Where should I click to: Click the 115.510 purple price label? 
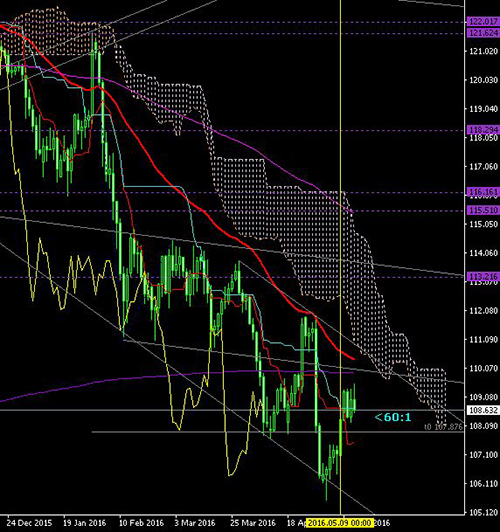(x=483, y=210)
